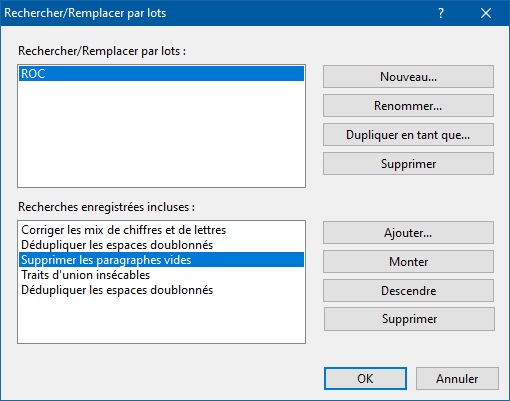The height and width of the screenshot is (401, 510).
Task: Delete the batch with upper Supprimer button
Action: point(408,164)
